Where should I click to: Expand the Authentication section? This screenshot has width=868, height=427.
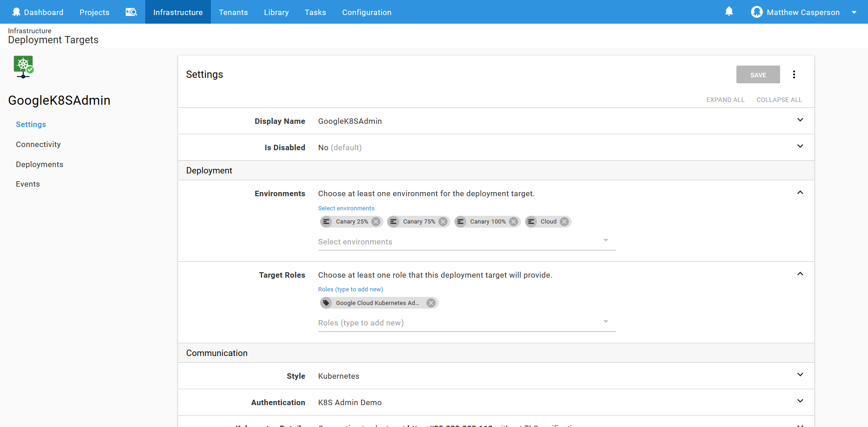pyautogui.click(x=800, y=402)
